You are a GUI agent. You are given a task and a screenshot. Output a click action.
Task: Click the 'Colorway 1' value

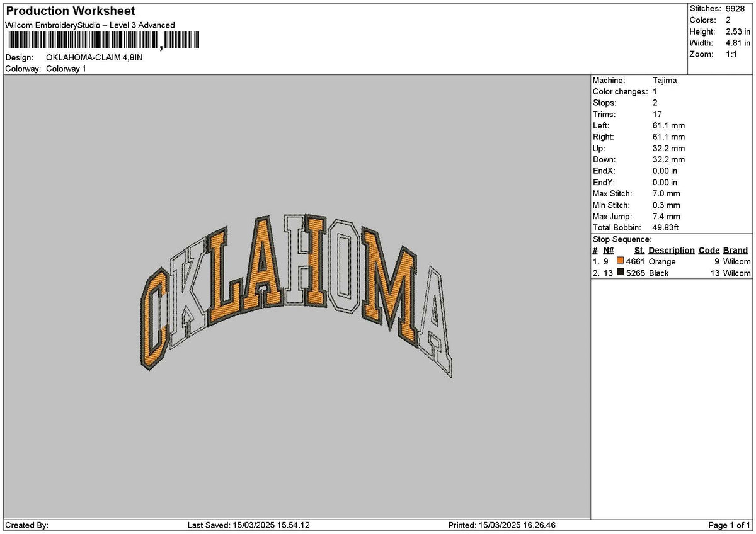click(66, 69)
